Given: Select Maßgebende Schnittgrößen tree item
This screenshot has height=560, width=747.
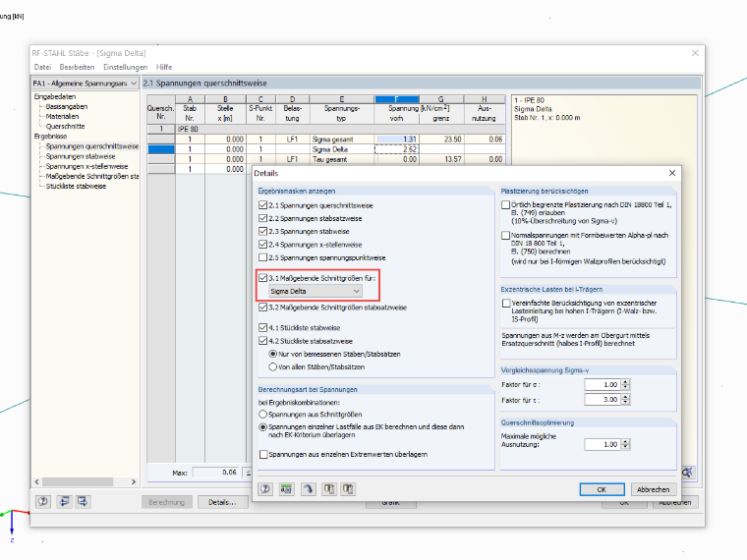Looking at the screenshot, I should (92, 176).
